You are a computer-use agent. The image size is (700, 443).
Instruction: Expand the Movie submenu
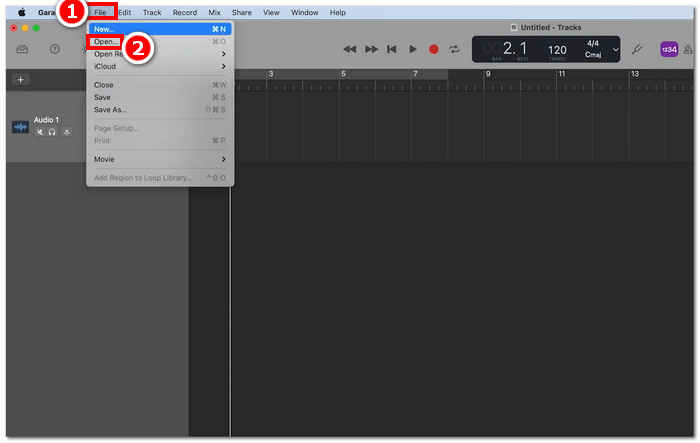coord(160,159)
